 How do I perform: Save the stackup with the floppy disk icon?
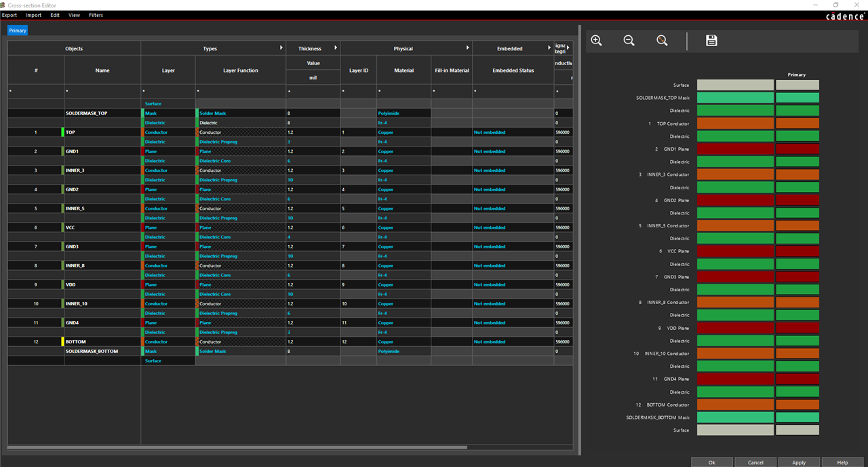click(x=711, y=41)
